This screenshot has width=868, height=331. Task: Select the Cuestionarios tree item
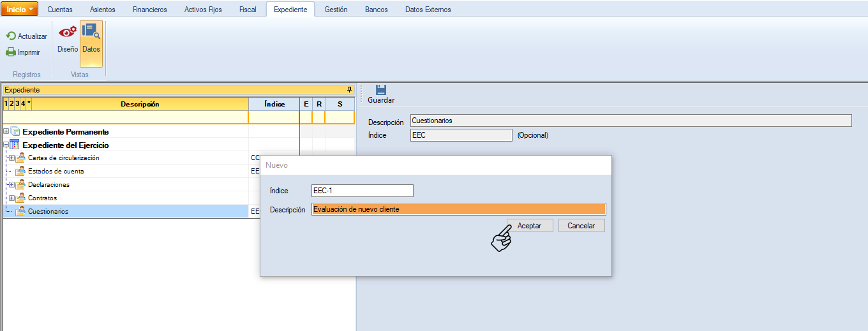coord(49,211)
